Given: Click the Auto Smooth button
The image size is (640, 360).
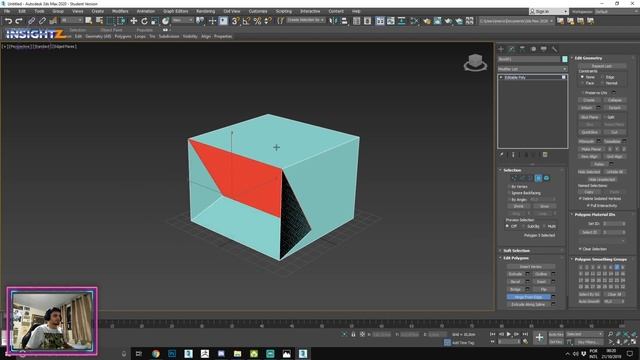Looking at the screenshot, I should point(589,302).
